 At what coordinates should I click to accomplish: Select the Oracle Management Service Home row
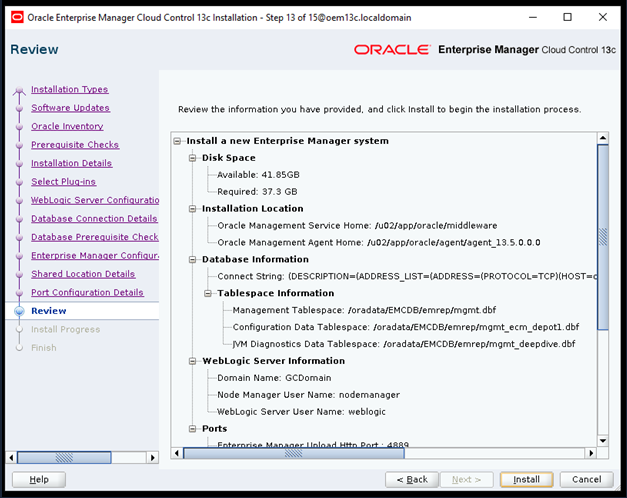(x=357, y=226)
